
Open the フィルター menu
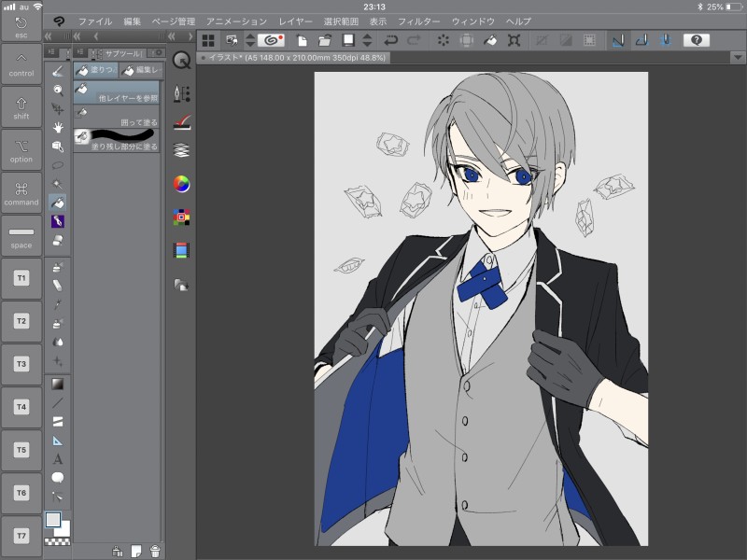(418, 21)
